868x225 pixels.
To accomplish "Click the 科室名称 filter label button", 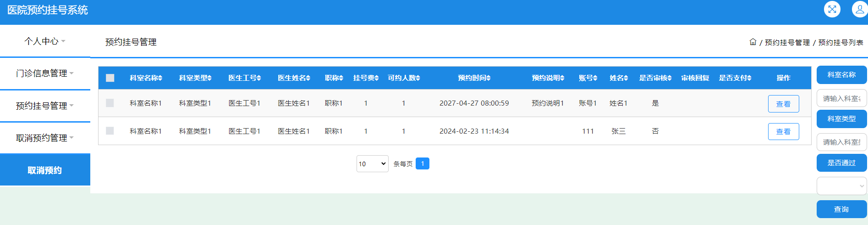I will 841,75.
